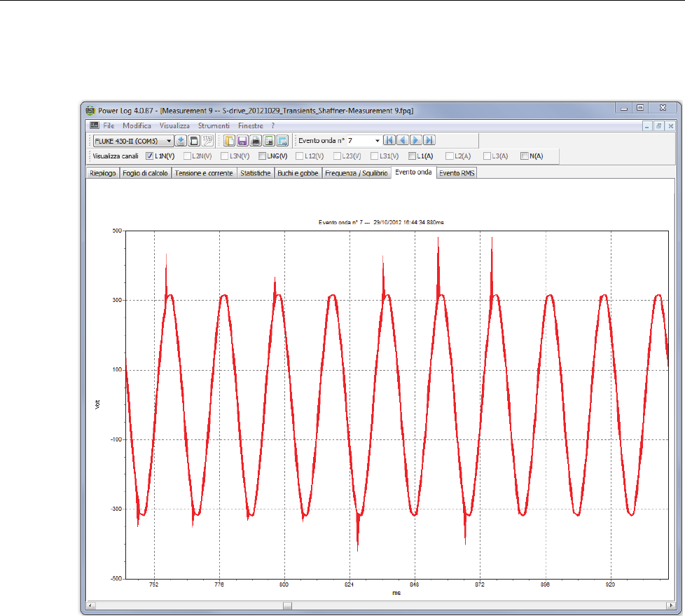Jump to last wave event

[429, 141]
